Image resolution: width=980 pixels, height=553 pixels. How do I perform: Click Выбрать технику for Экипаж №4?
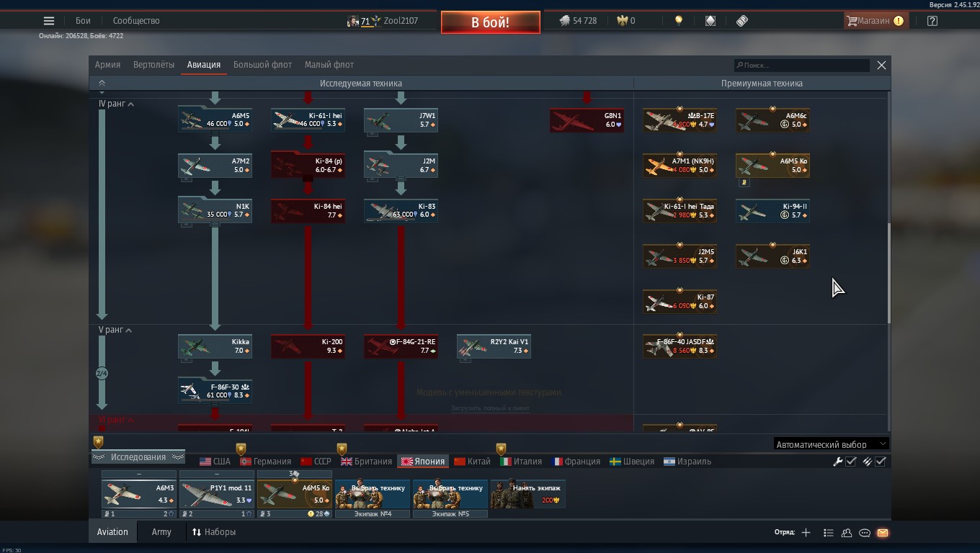coord(373,494)
